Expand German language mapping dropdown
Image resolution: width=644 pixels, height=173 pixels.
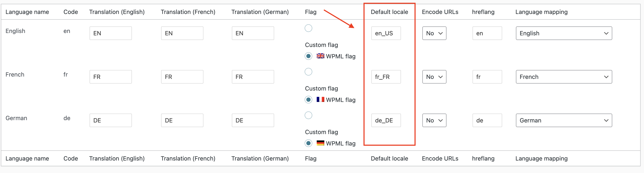click(x=564, y=120)
